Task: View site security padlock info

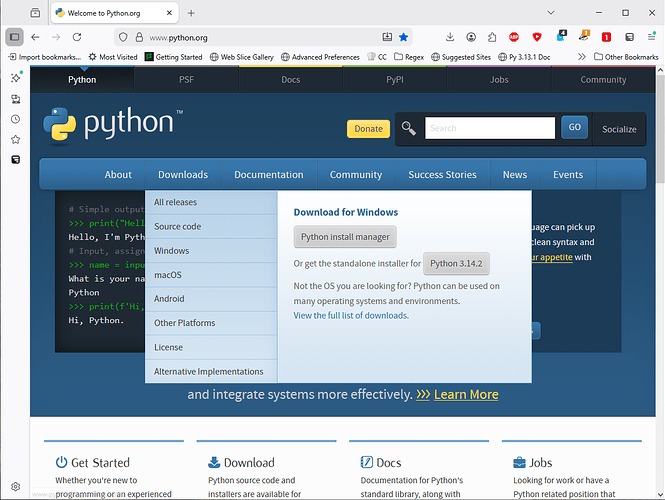Action: (x=139, y=37)
